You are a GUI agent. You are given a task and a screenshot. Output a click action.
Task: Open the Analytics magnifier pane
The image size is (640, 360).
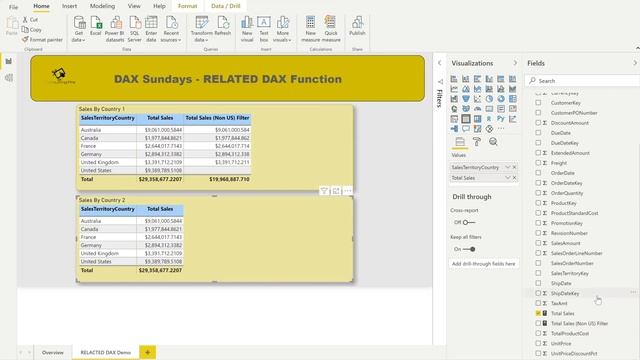(493, 142)
